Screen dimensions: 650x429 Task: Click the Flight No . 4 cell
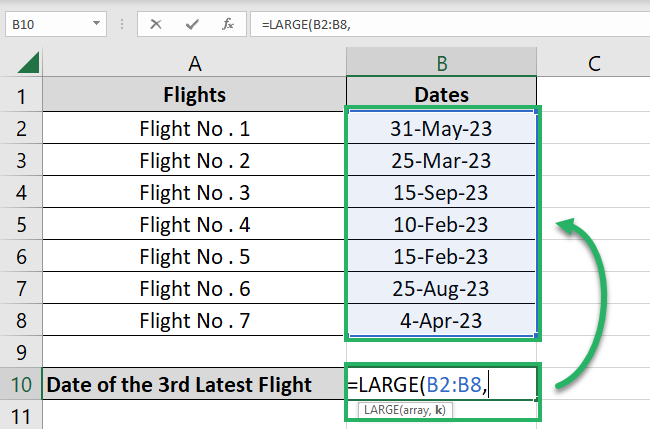(x=195, y=224)
